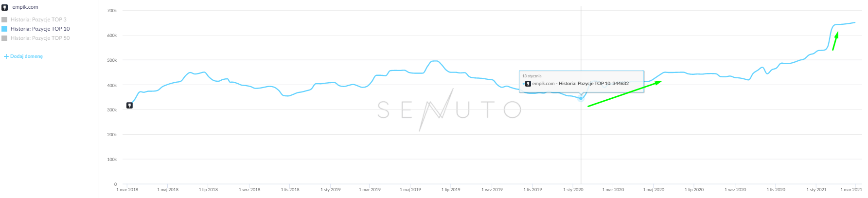The width and height of the screenshot is (868, 198).
Task: Click the 700k y-axis label
Action: click(x=112, y=11)
